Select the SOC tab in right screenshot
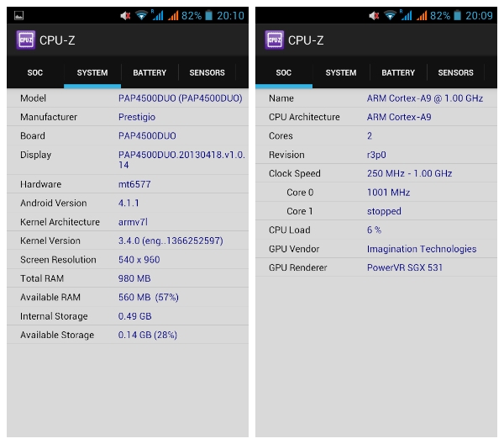The height and width of the screenshot is (444, 504). [x=284, y=72]
